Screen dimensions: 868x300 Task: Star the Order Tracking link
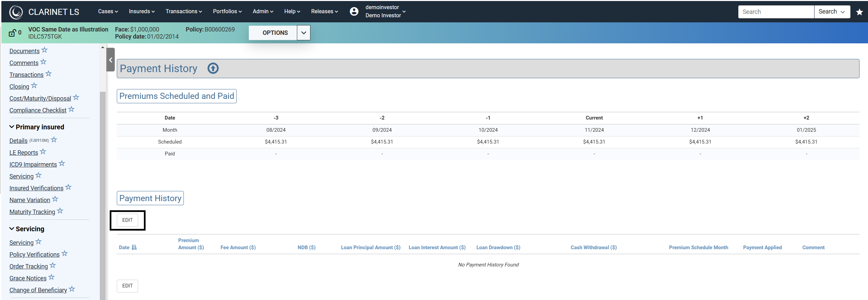(52, 265)
